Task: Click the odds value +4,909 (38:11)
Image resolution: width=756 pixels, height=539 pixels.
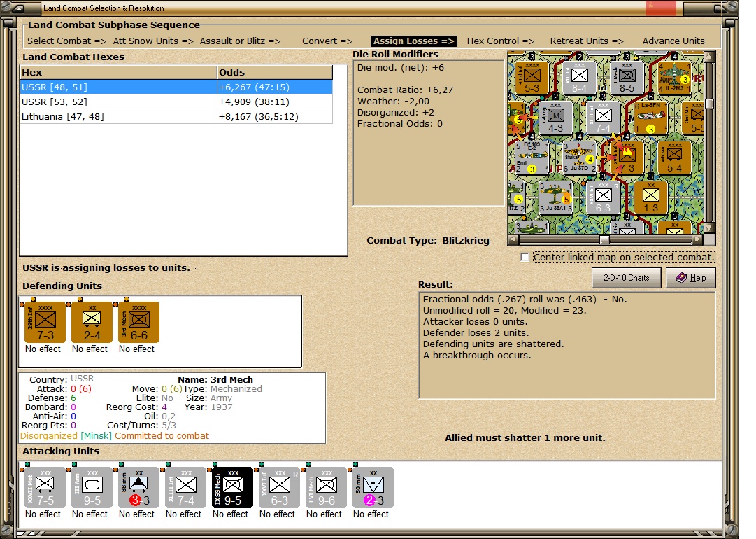Action: pyautogui.click(x=254, y=101)
